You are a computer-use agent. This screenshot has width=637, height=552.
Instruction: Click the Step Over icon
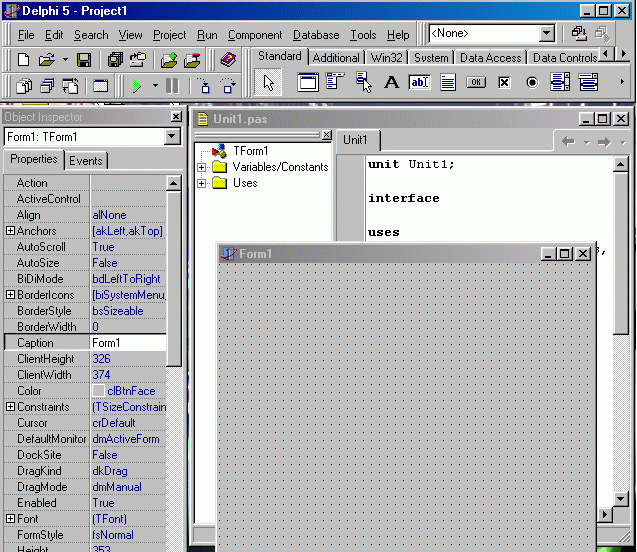[228, 86]
